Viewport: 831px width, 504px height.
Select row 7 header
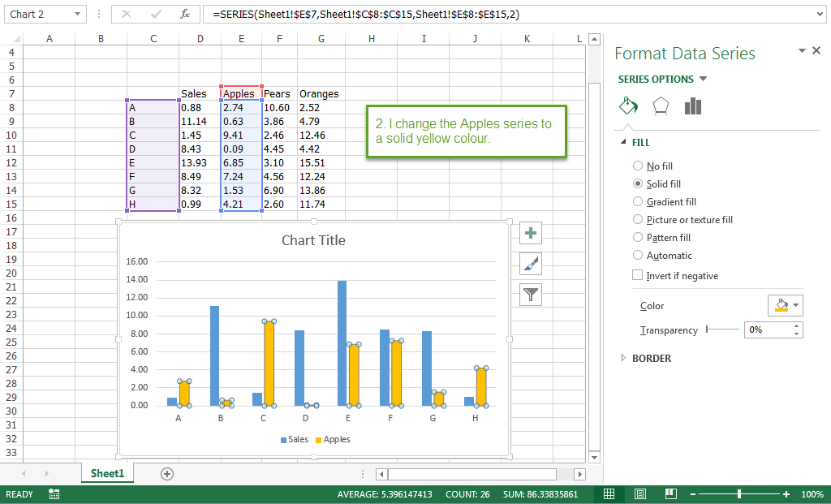point(11,94)
